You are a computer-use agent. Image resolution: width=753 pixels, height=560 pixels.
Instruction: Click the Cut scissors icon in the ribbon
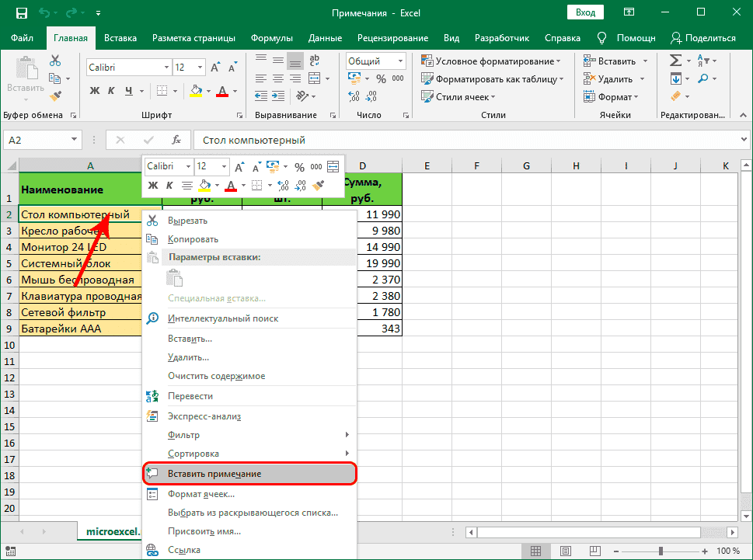pos(55,61)
